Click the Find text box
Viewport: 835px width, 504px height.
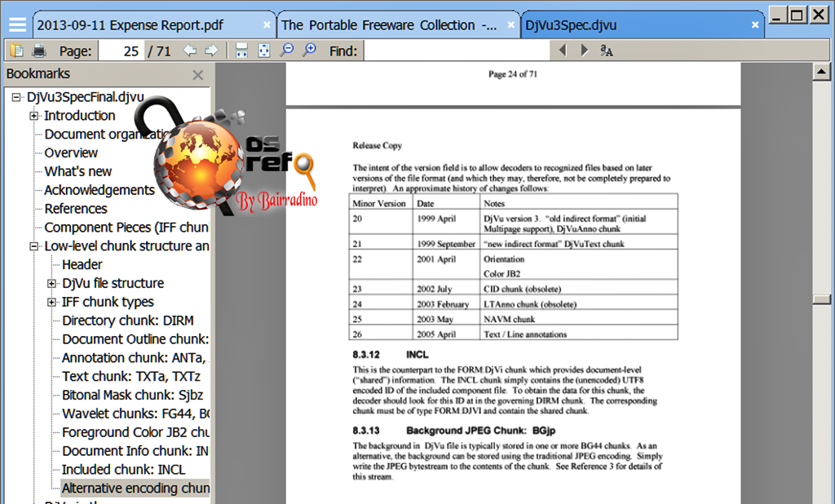pos(457,51)
